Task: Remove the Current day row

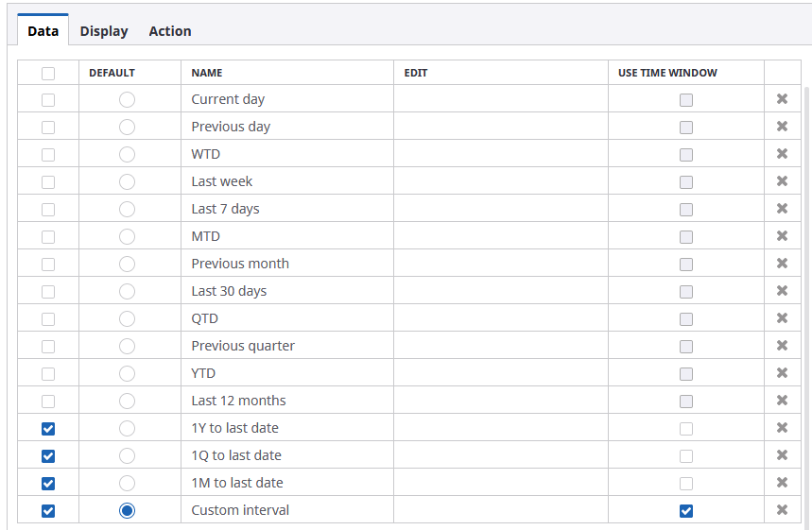Action: click(x=782, y=99)
